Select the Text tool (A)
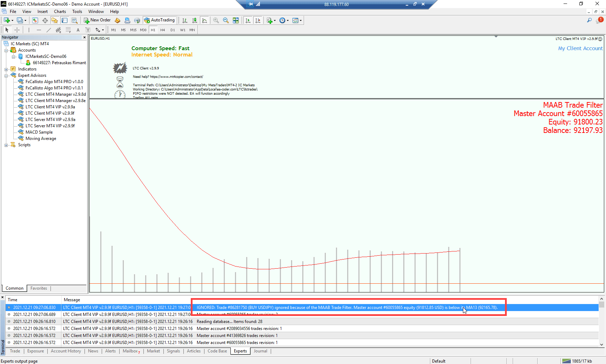606x364 pixels. coord(78,30)
